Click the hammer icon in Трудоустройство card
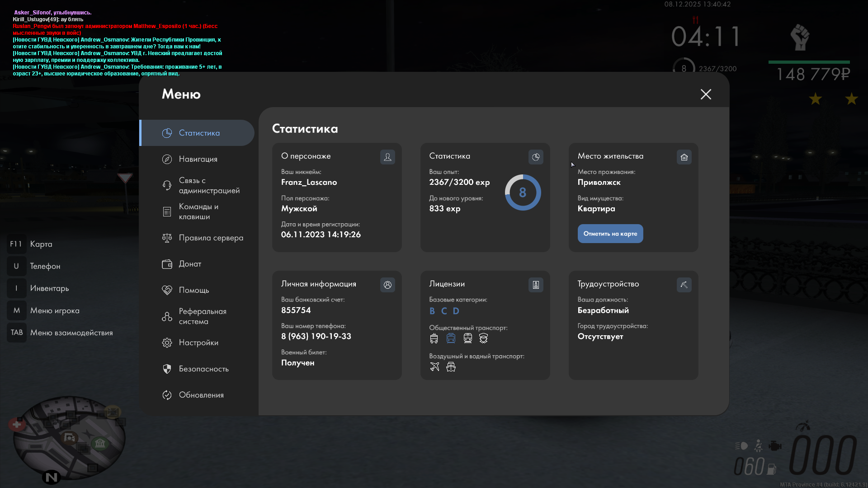 pyautogui.click(x=684, y=285)
